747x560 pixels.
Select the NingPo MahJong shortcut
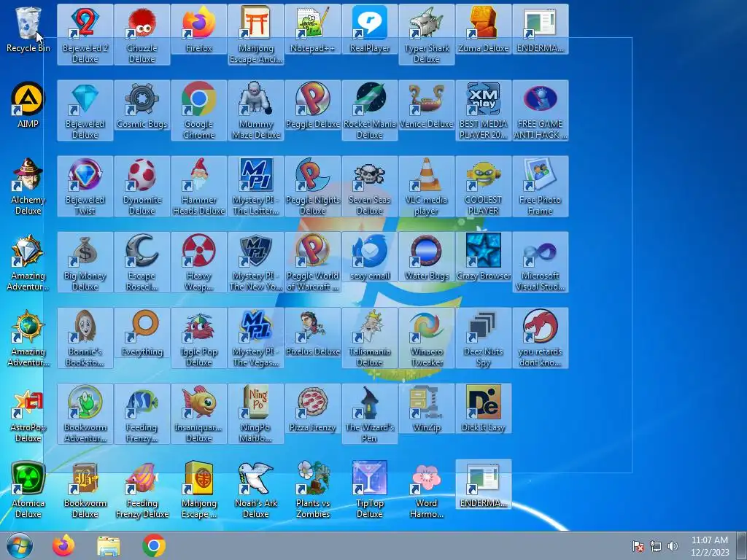(x=256, y=414)
